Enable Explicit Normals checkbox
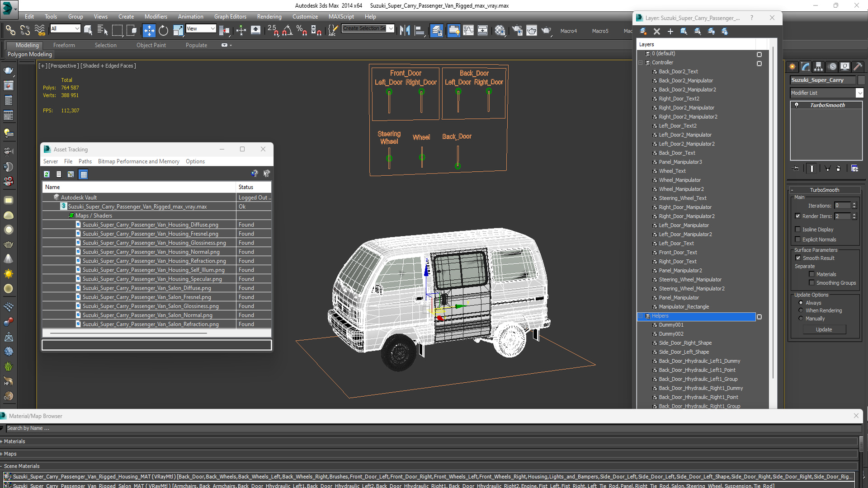 click(x=798, y=239)
